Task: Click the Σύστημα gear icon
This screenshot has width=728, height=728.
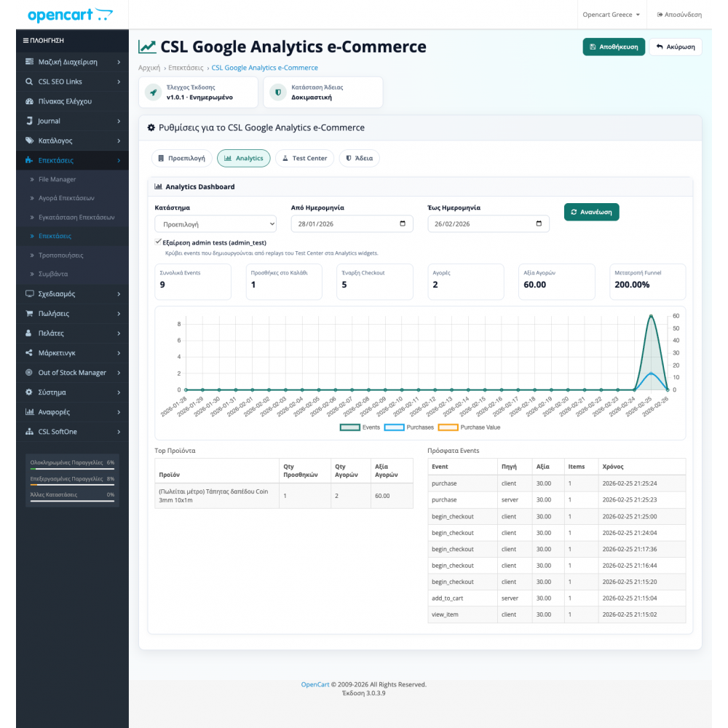Action: (x=29, y=392)
